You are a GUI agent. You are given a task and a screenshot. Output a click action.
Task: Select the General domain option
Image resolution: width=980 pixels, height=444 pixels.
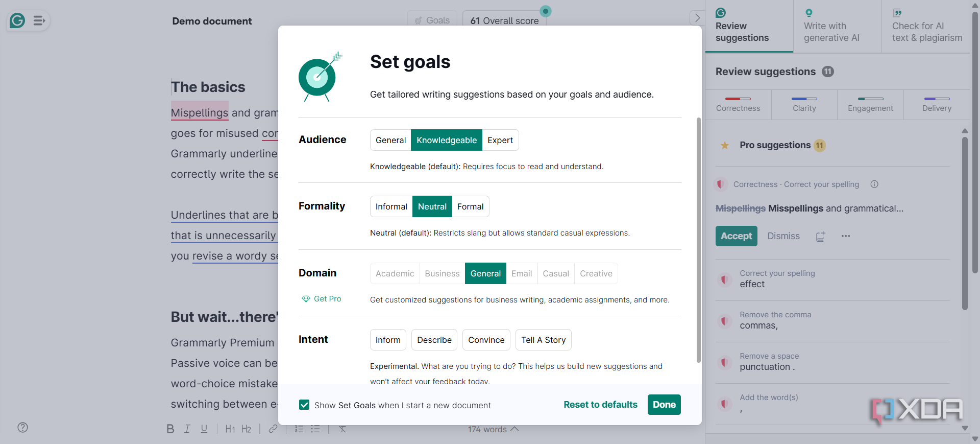[485, 273]
